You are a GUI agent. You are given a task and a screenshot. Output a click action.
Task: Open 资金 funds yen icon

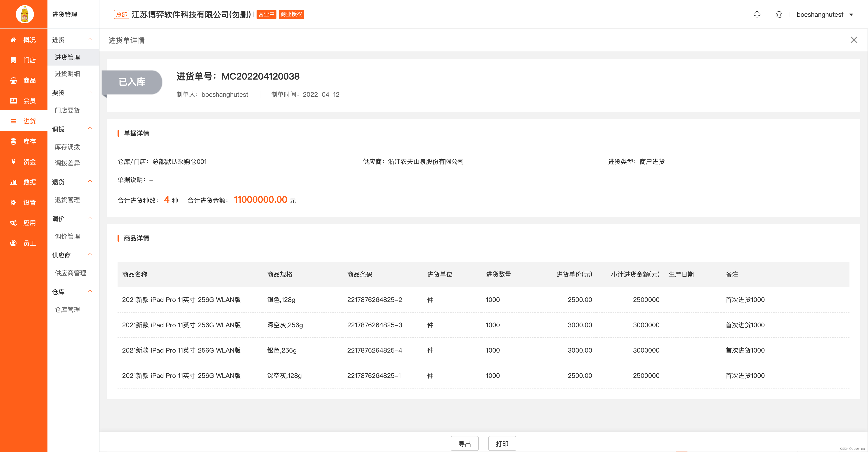14,162
